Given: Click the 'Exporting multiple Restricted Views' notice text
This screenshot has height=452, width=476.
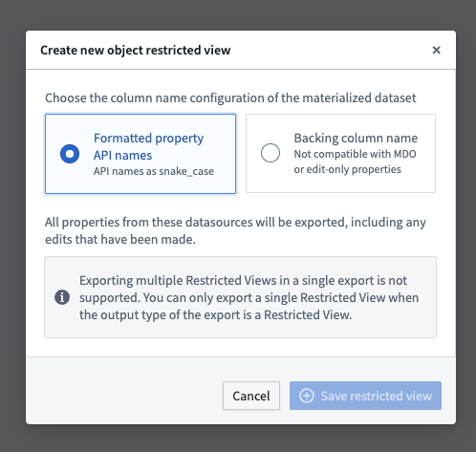Looking at the screenshot, I should point(249,297).
